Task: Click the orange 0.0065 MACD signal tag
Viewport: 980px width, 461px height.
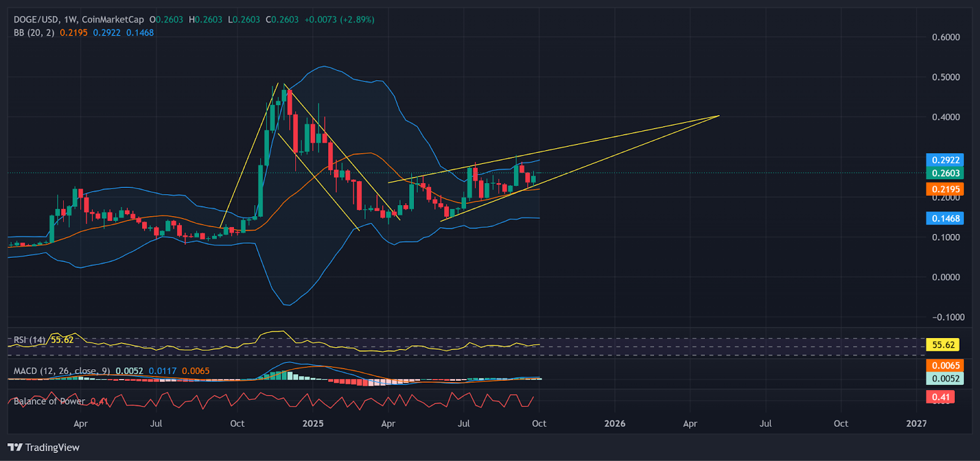Action: click(945, 365)
